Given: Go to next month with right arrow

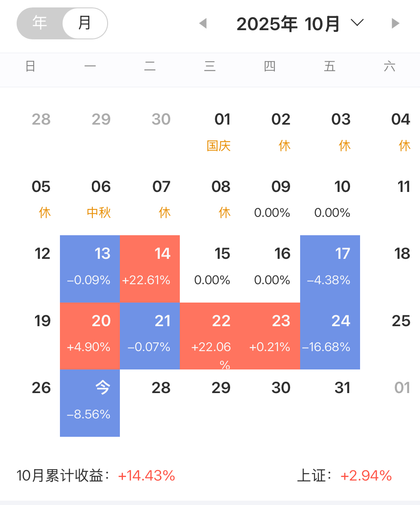Looking at the screenshot, I should click(395, 24).
